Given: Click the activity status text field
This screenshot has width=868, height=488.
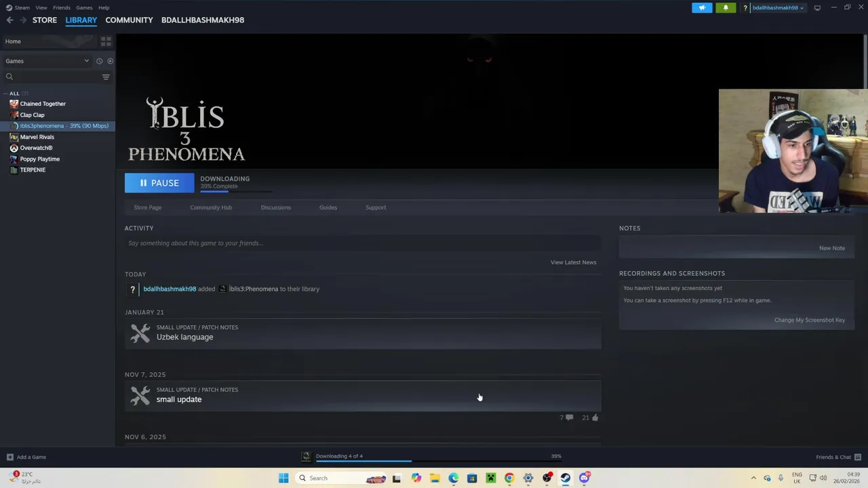Looking at the screenshot, I should point(363,243).
